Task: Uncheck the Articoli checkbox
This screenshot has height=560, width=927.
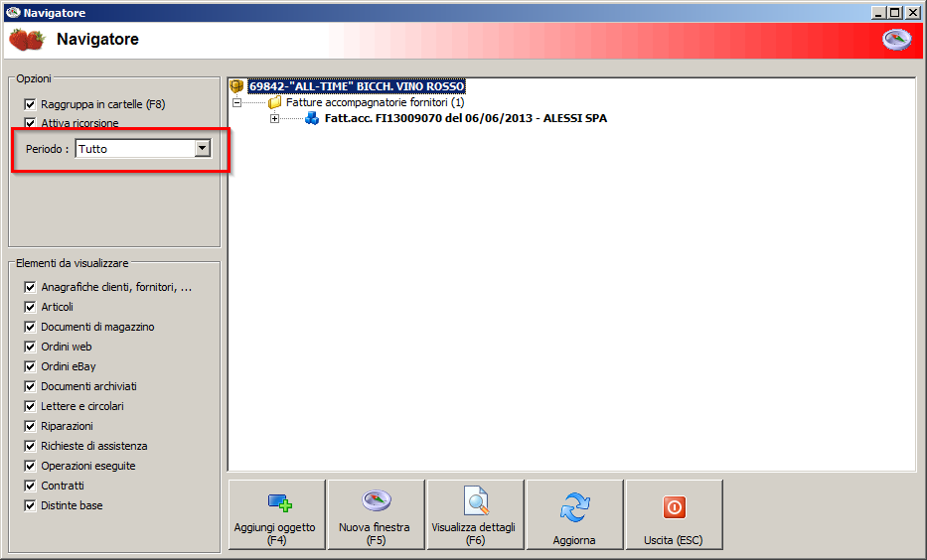Action: coord(30,307)
